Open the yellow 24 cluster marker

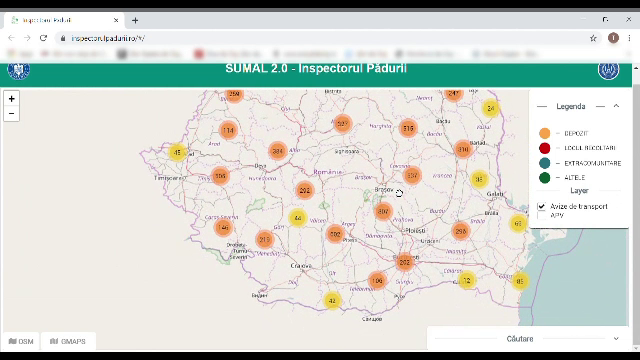491,109
